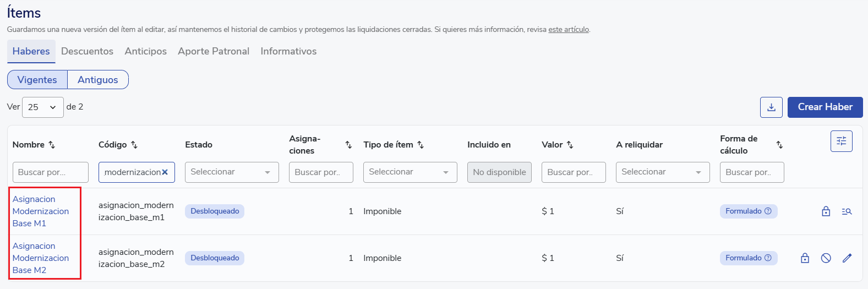Viewport: 868px width, 289px height.
Task: Expand the Tipo de ítem filter dropdown
Action: point(410,172)
